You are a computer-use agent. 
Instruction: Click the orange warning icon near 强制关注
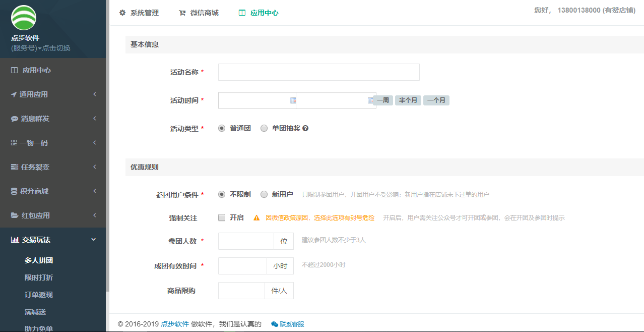tap(256, 218)
